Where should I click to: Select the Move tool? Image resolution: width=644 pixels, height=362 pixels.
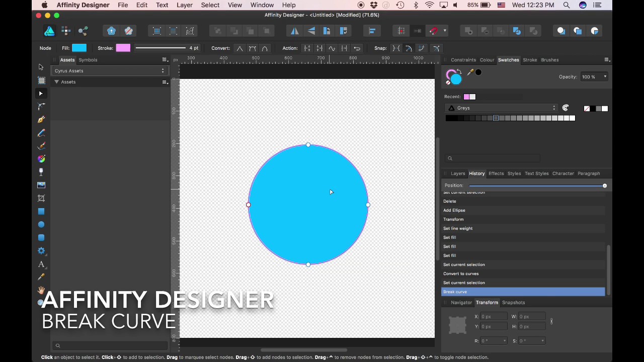(41, 67)
